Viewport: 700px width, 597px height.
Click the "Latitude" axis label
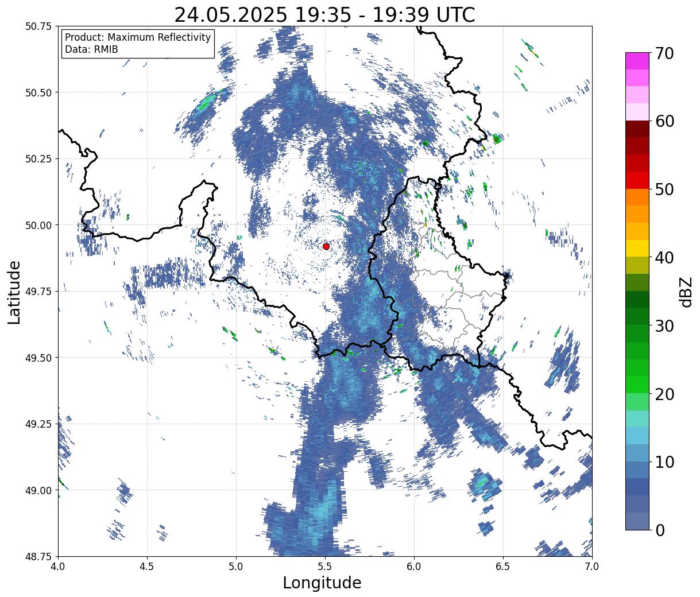click(14, 292)
